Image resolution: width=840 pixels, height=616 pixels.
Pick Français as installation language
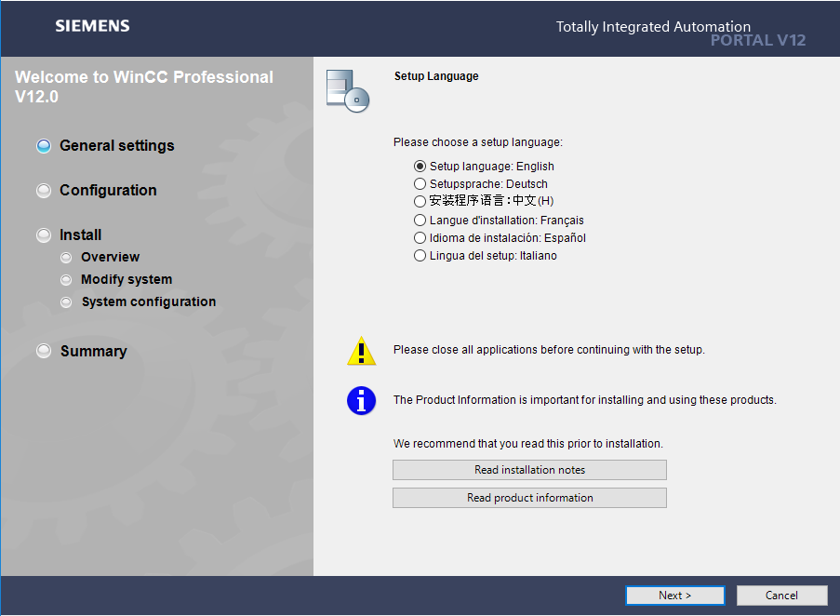point(420,221)
